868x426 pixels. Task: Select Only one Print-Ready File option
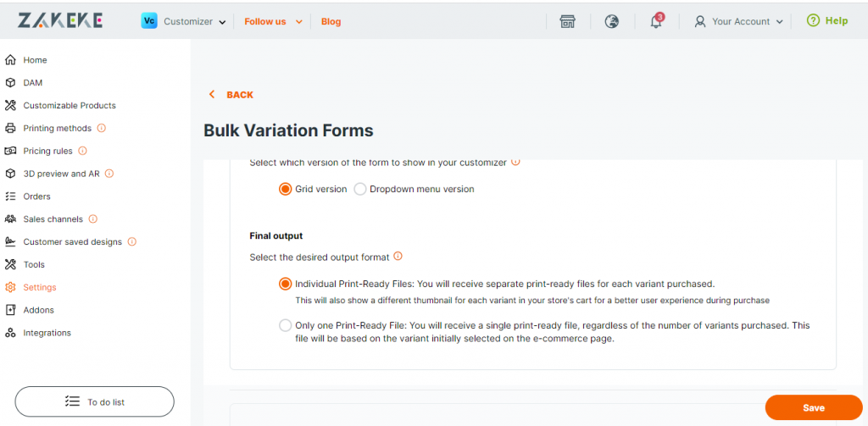click(285, 325)
